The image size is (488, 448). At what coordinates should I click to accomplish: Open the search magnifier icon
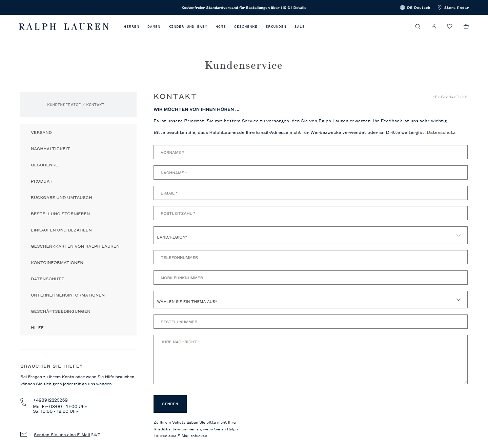tap(418, 26)
